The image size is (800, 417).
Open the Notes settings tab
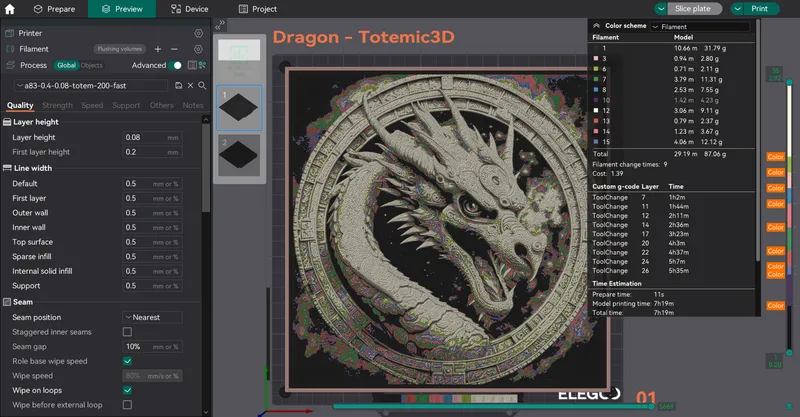[193, 105]
